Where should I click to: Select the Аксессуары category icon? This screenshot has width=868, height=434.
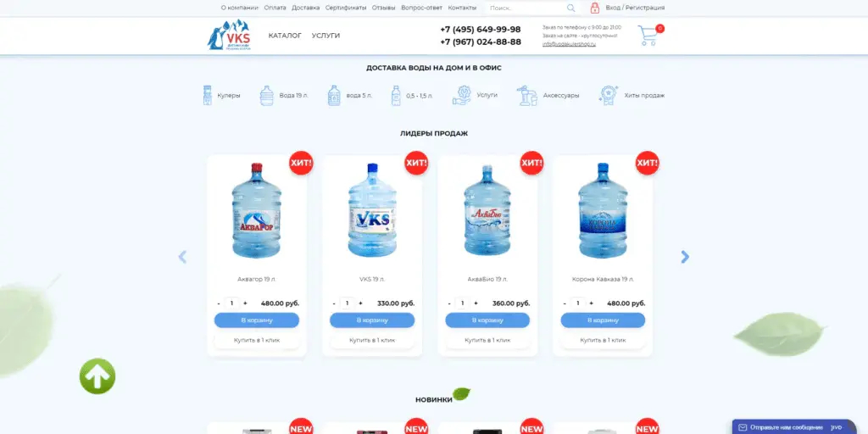526,95
